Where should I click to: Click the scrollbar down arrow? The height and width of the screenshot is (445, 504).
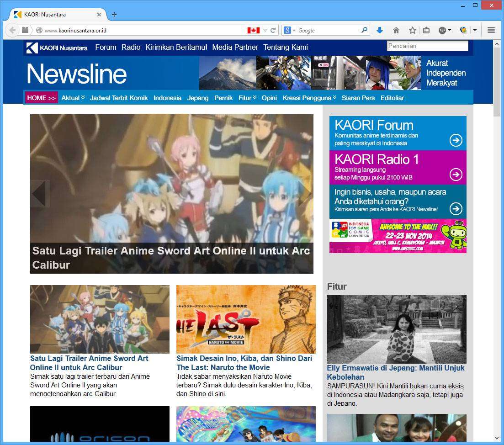pyautogui.click(x=497, y=438)
